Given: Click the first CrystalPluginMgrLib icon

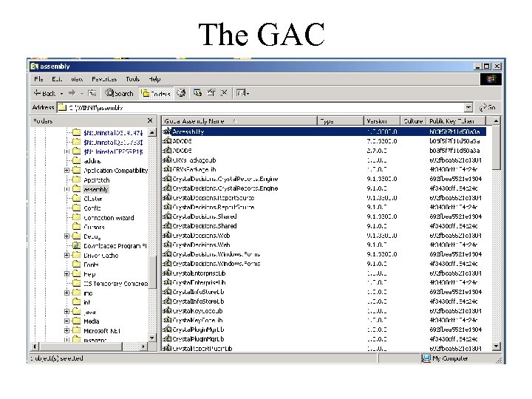Looking at the screenshot, I should click(167, 329).
